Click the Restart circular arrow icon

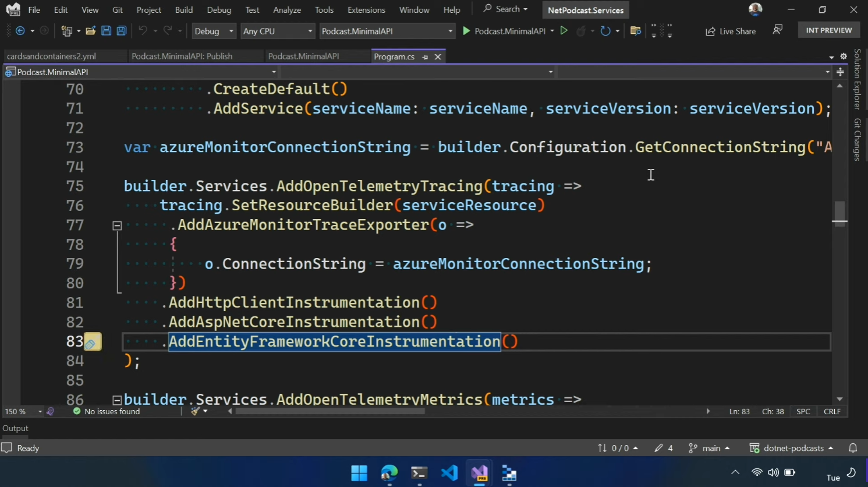[605, 31]
